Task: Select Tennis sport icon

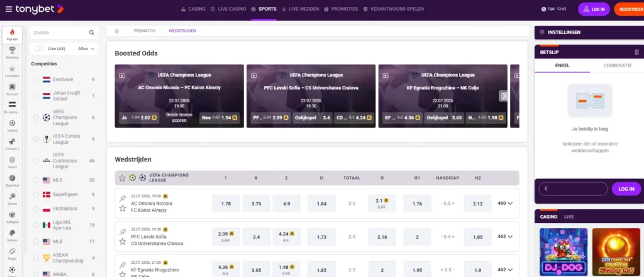Action: pos(12,162)
